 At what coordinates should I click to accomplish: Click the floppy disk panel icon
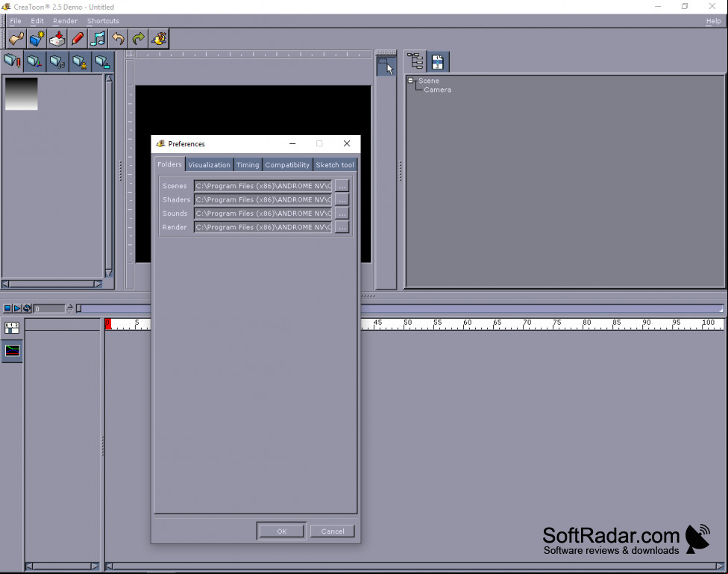438,61
